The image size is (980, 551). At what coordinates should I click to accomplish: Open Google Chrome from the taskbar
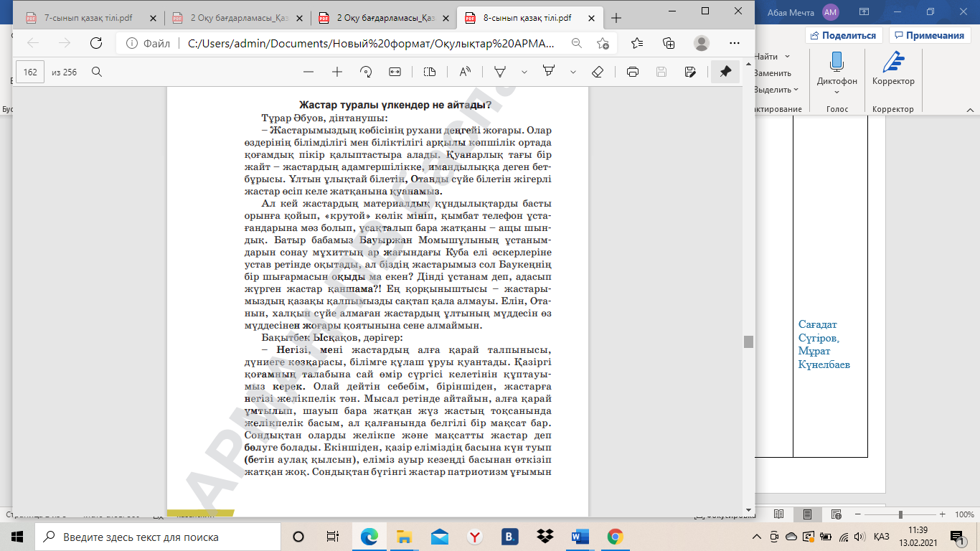pos(615,537)
